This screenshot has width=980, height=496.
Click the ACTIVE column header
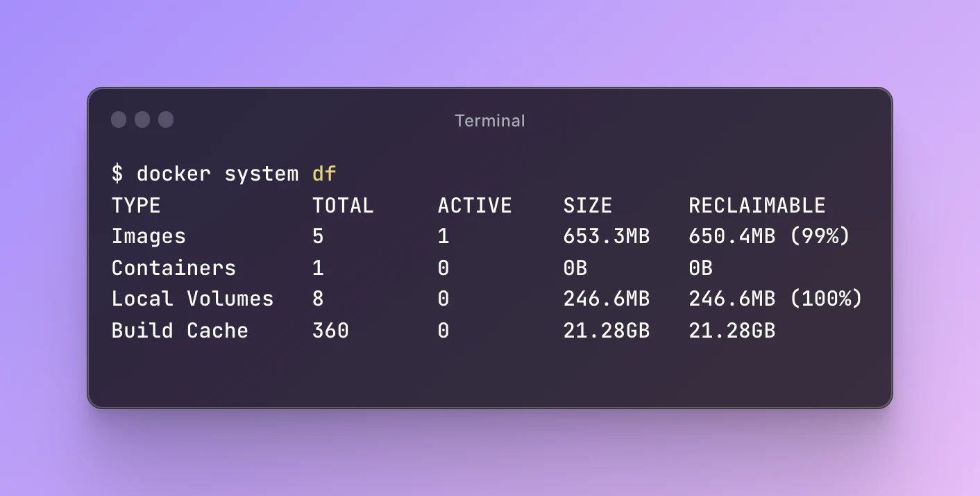click(475, 206)
